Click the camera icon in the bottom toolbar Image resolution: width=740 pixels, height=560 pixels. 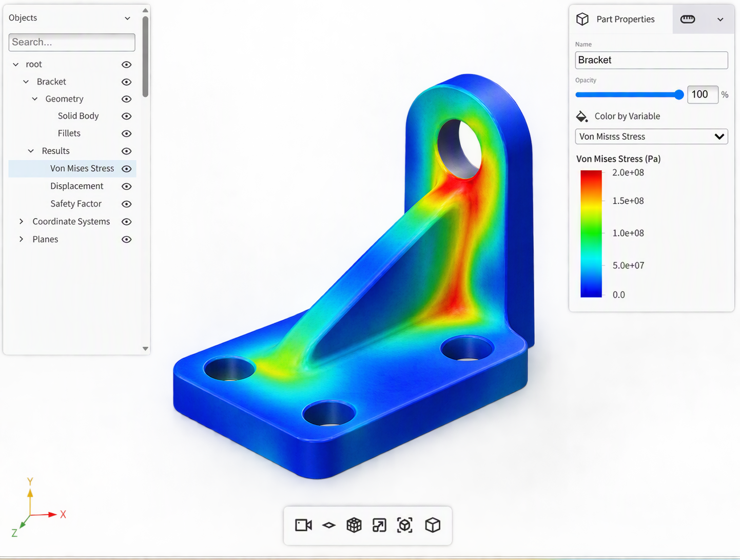pos(303,525)
